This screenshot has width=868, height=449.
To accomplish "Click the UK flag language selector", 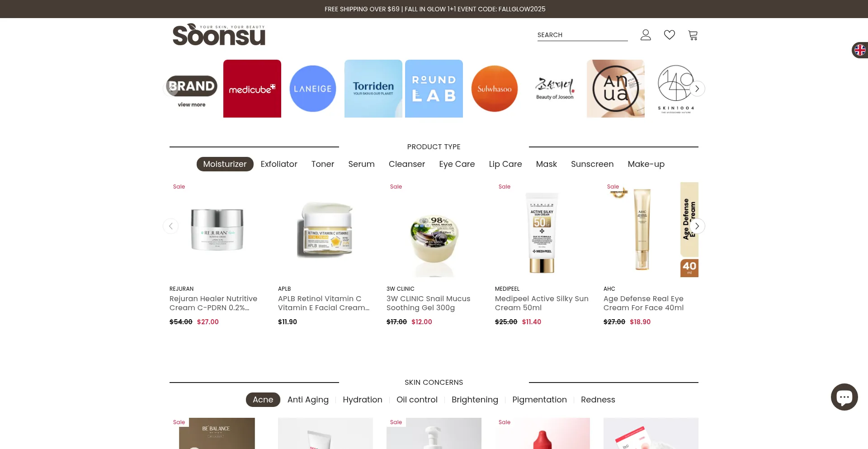I will 860,50.
